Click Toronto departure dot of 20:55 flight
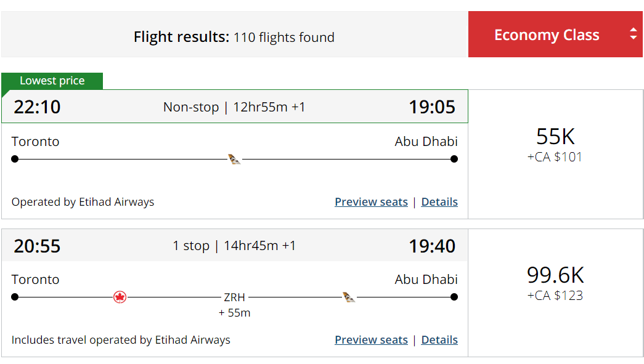The width and height of the screenshot is (644, 364). 15,297
